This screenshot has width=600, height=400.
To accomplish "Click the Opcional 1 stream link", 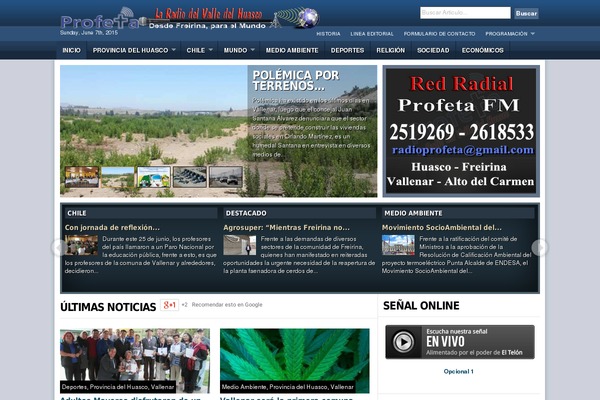I will 458,371.
